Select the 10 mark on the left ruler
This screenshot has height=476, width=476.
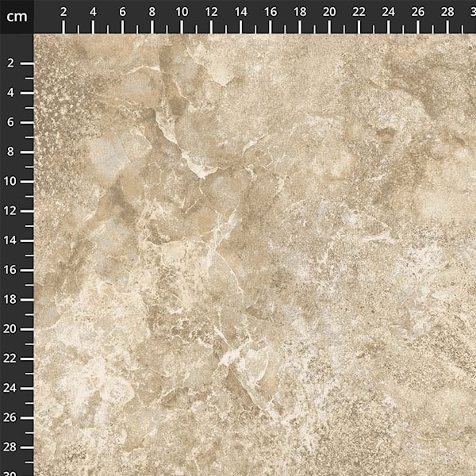(x=12, y=181)
